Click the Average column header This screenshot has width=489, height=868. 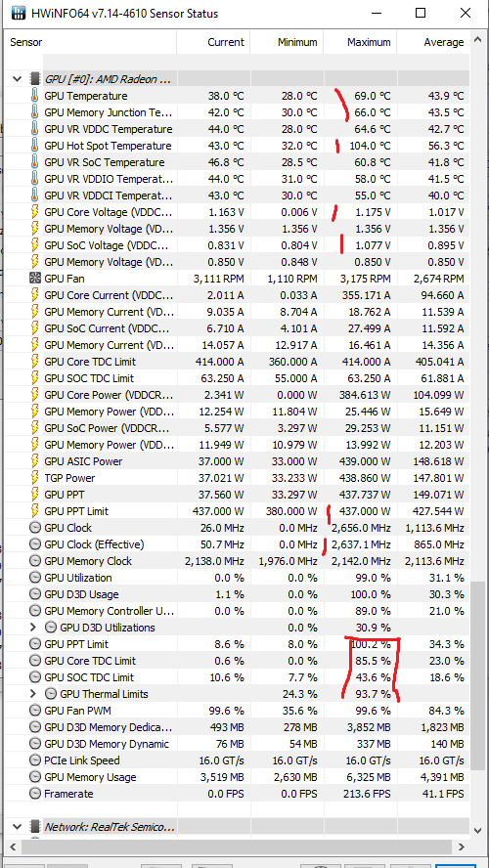click(x=433, y=42)
